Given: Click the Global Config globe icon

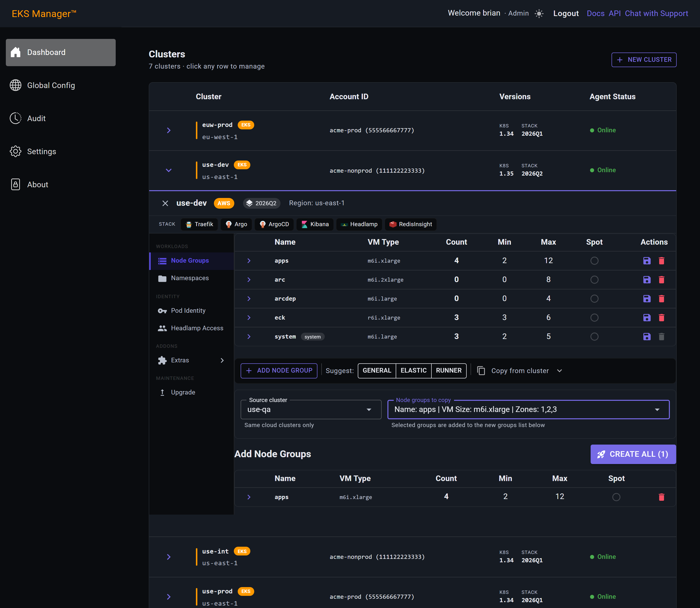Looking at the screenshot, I should coord(16,85).
